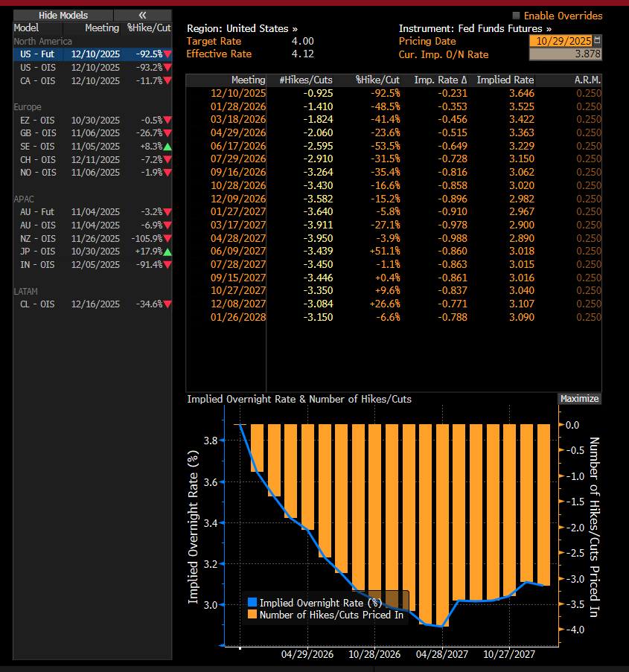The width and height of the screenshot is (629, 672).
Task: Click the 06/17/2026 meeting date in table
Action: [x=238, y=146]
